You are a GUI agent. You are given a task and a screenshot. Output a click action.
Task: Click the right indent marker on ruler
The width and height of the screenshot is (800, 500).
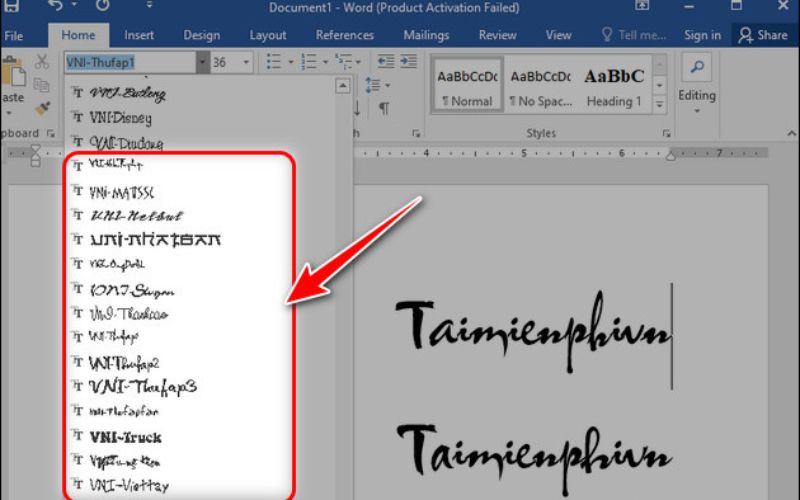tap(670, 155)
